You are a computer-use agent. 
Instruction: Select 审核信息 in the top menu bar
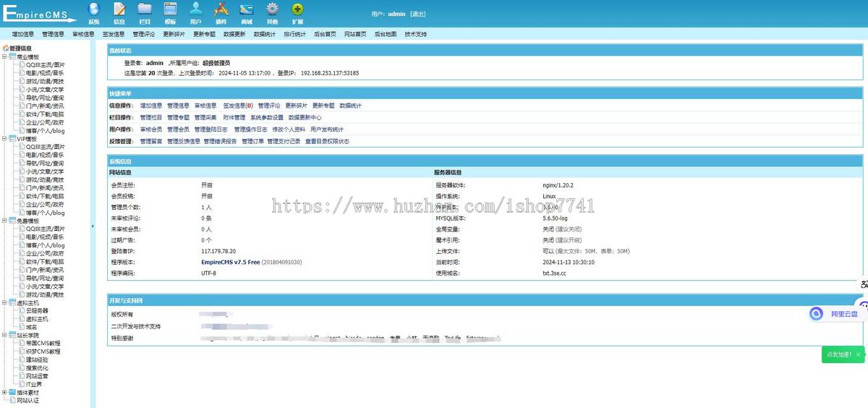[x=83, y=34]
